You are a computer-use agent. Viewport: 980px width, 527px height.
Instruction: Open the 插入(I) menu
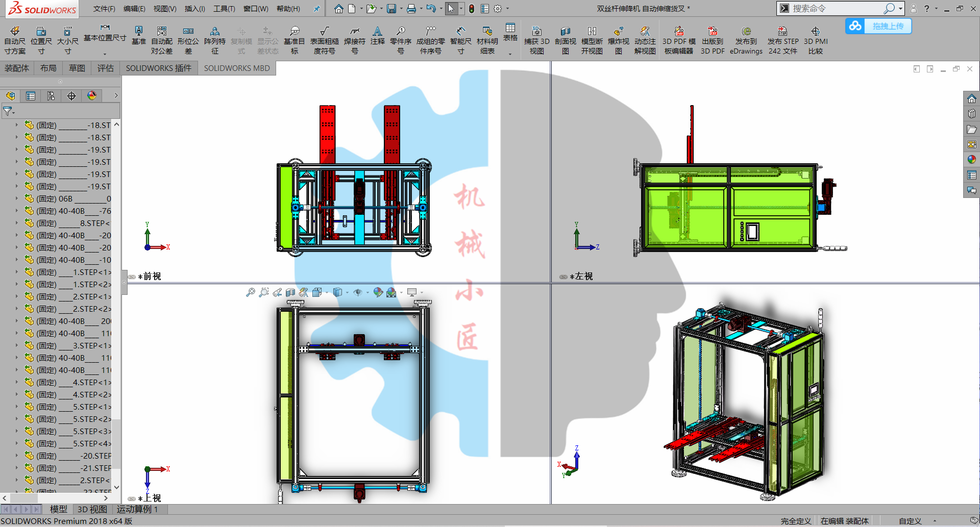click(x=194, y=9)
